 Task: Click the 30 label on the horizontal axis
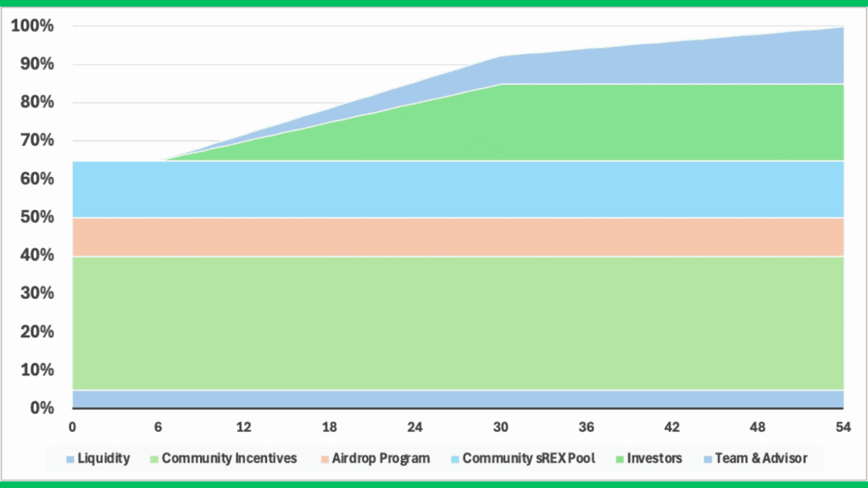click(x=502, y=427)
